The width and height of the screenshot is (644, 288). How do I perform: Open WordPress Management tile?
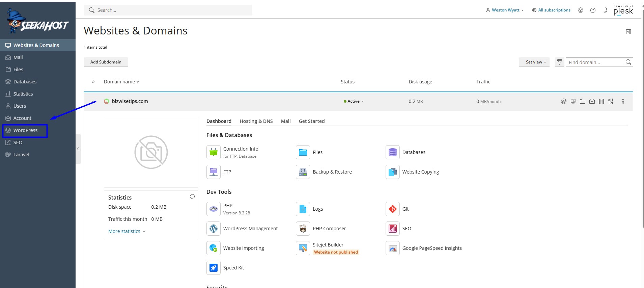tap(242, 229)
